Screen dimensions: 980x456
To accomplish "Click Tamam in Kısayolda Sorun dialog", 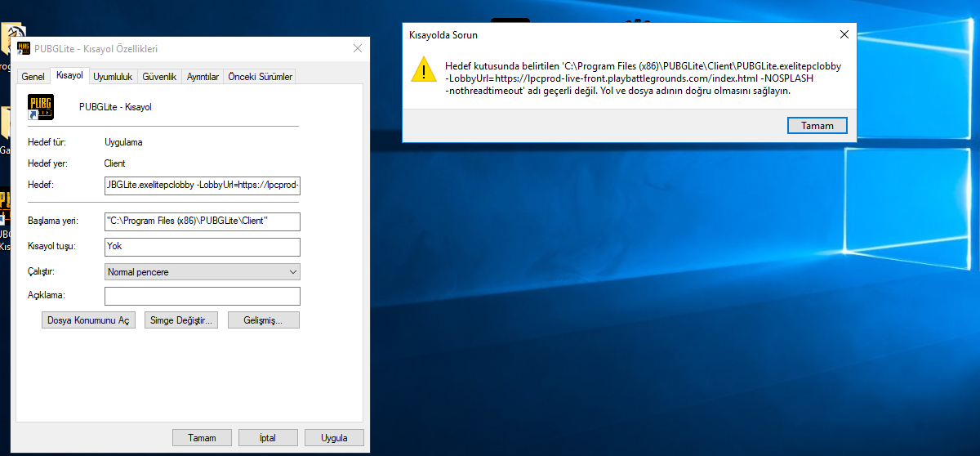I will point(817,126).
